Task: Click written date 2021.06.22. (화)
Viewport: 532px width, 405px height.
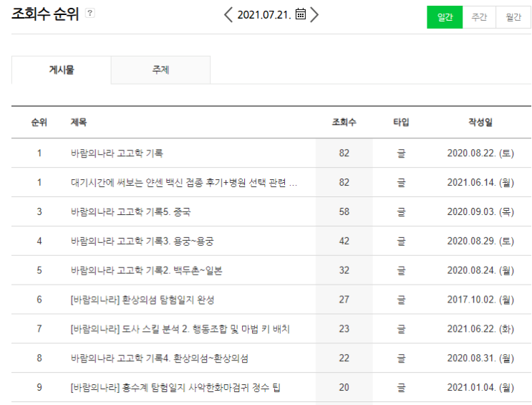Action: click(480, 328)
